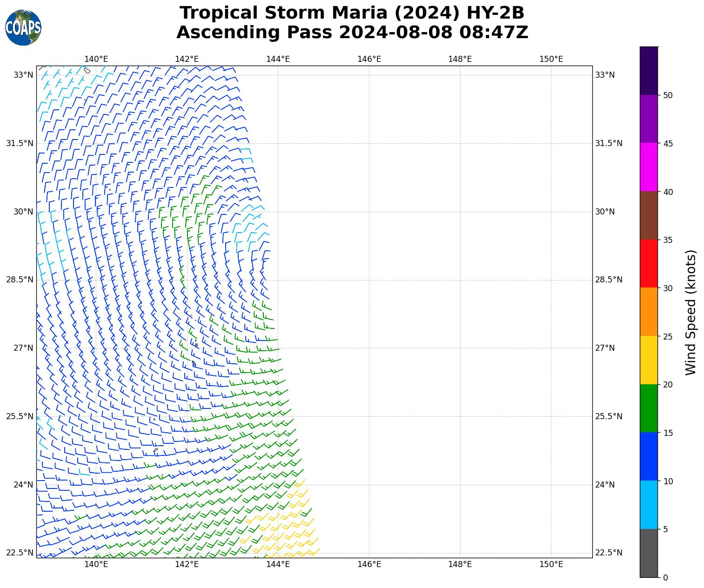This screenshot has width=704, height=588.
Task: Select the green 15-20 knots color band
Action: (x=649, y=408)
